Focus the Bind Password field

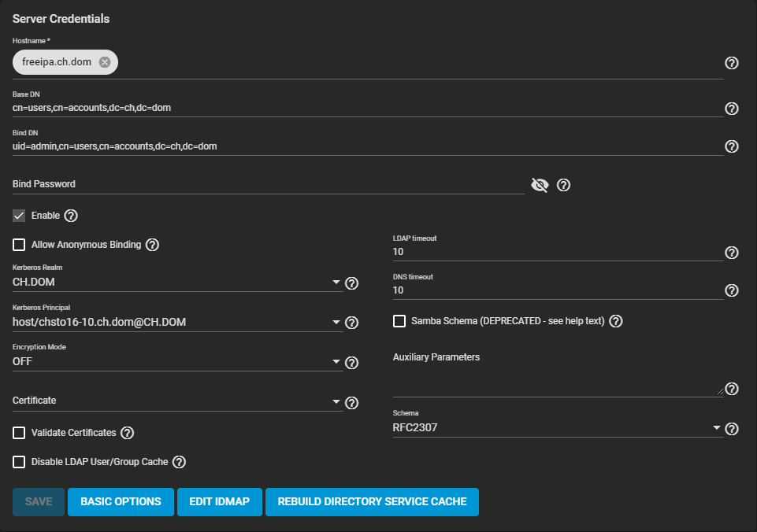pyautogui.click(x=269, y=184)
